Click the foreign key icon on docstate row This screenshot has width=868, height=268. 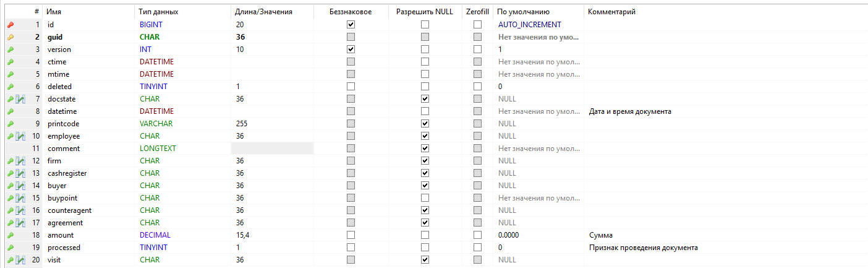pyautogui.click(x=20, y=99)
